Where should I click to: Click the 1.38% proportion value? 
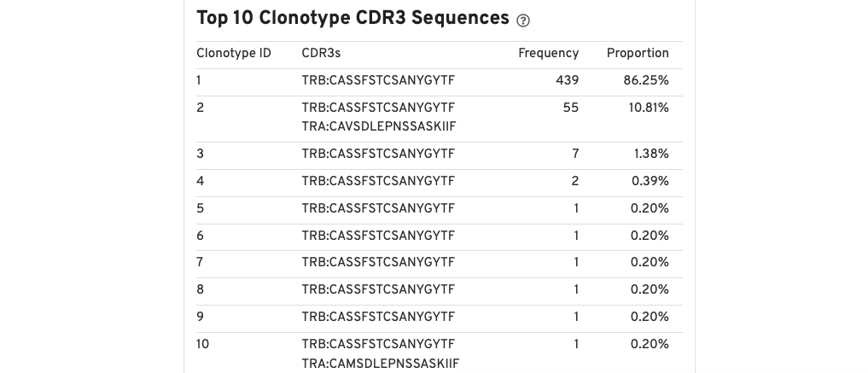coord(651,154)
